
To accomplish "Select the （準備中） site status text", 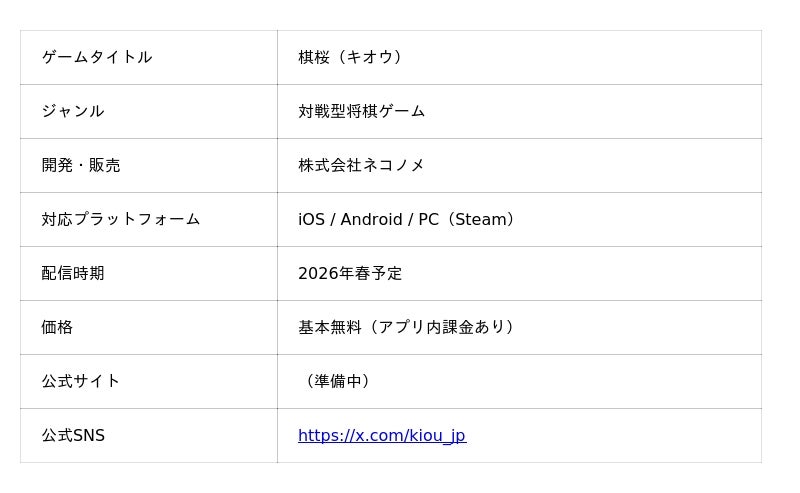I will pyautogui.click(x=337, y=382).
